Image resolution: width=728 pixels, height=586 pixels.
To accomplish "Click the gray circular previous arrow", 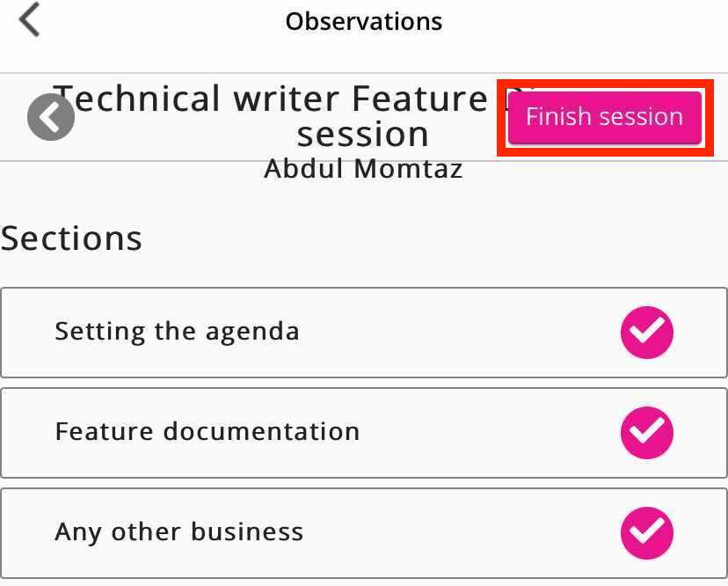I will click(51, 117).
